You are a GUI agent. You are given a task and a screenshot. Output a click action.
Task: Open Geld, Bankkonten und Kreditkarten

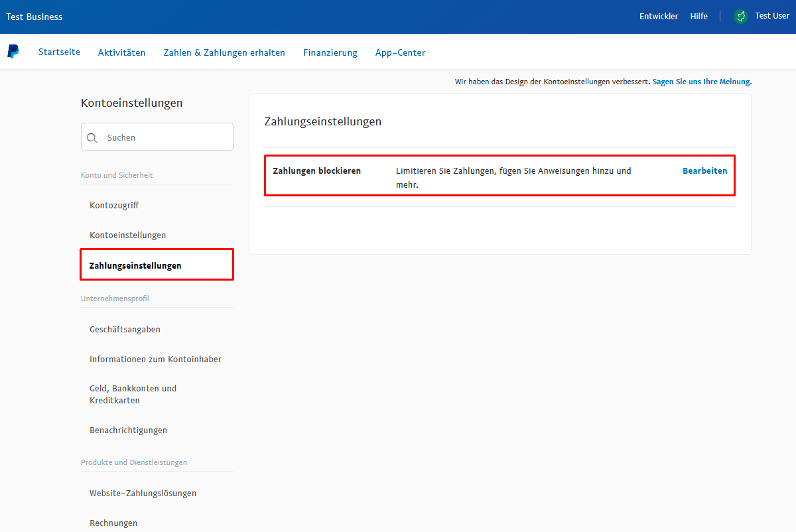click(133, 395)
